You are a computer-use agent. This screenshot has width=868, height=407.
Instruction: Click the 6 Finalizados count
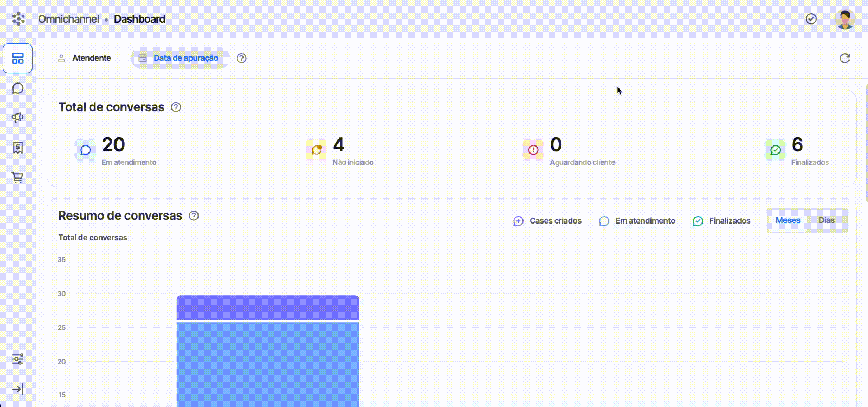[x=797, y=145]
